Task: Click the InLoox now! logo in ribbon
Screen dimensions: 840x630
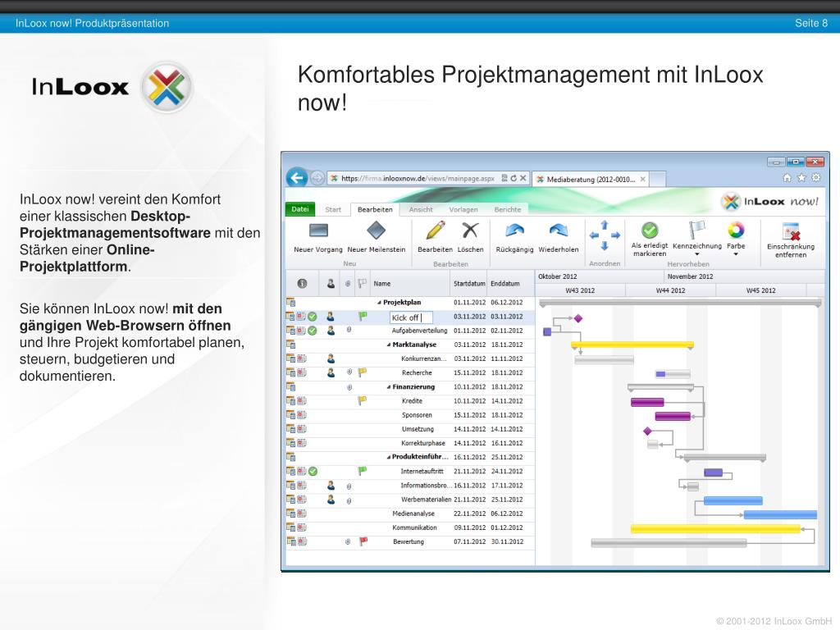Action: click(769, 202)
